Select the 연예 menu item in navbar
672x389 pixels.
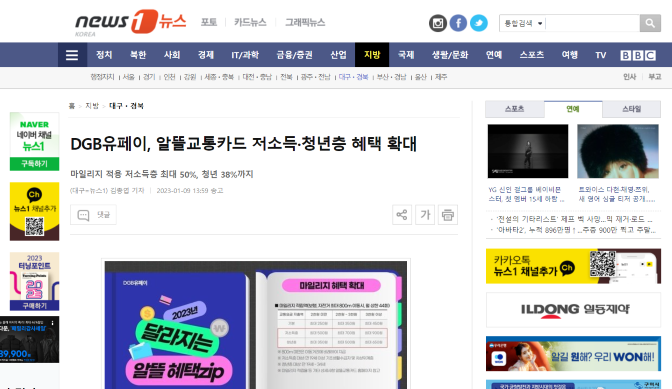click(x=494, y=55)
